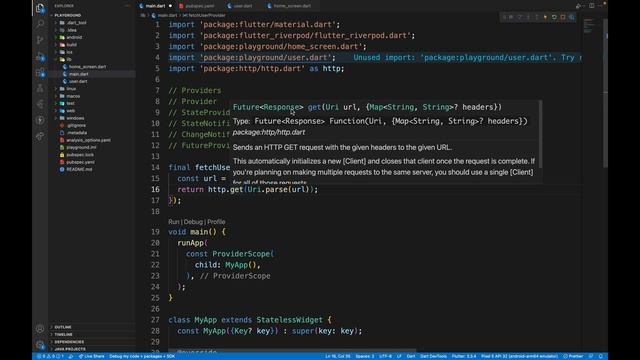
Task: Open the Run and Debug view
Action: [x=40, y=56]
